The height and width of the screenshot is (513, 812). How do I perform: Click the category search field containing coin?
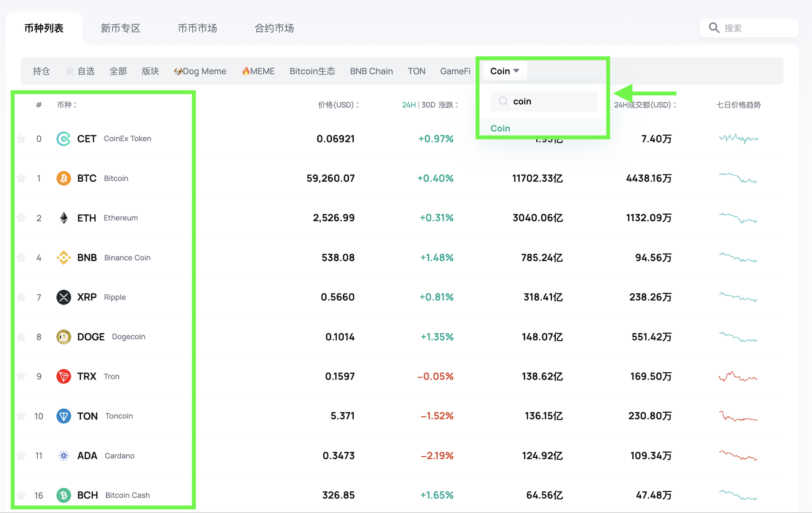[x=544, y=101]
